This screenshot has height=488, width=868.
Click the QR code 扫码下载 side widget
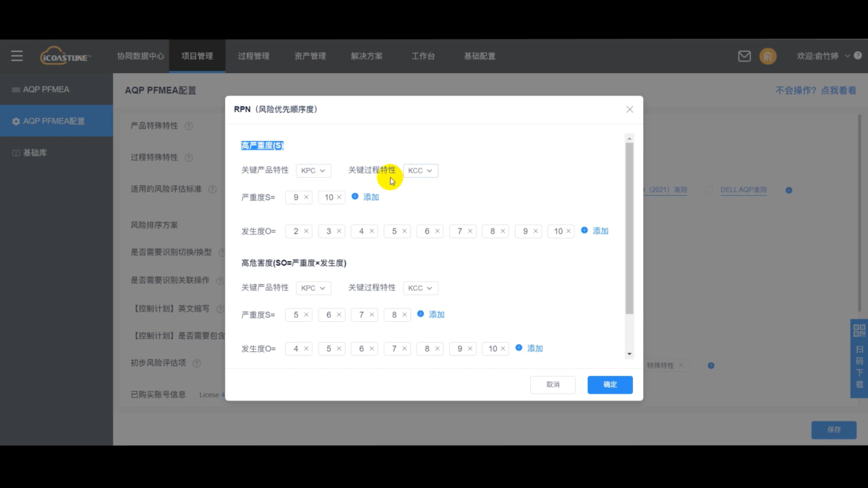(859, 358)
